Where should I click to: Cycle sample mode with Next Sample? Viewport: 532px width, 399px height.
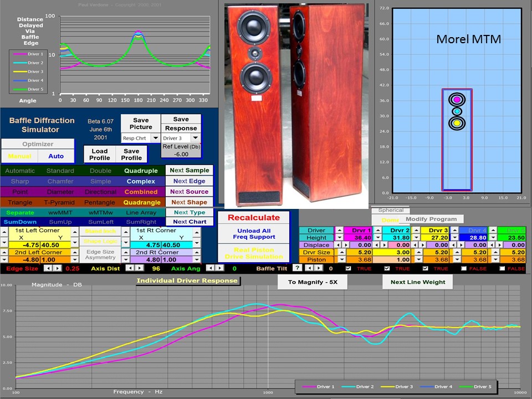[x=190, y=170]
